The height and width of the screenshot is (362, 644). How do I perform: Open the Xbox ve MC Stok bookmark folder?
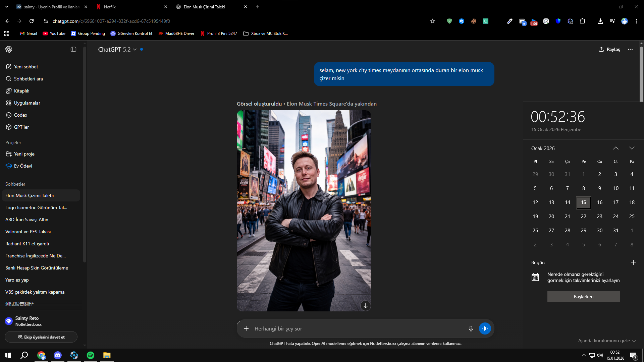tap(265, 34)
